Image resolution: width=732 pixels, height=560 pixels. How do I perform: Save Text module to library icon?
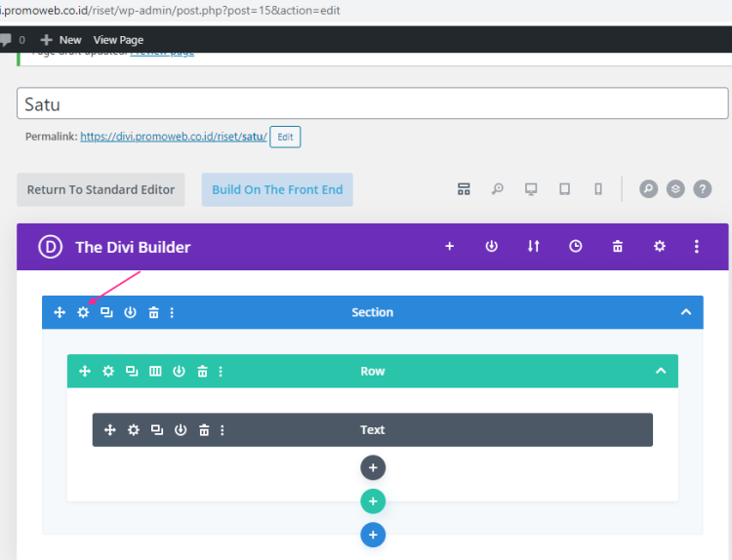click(x=181, y=430)
